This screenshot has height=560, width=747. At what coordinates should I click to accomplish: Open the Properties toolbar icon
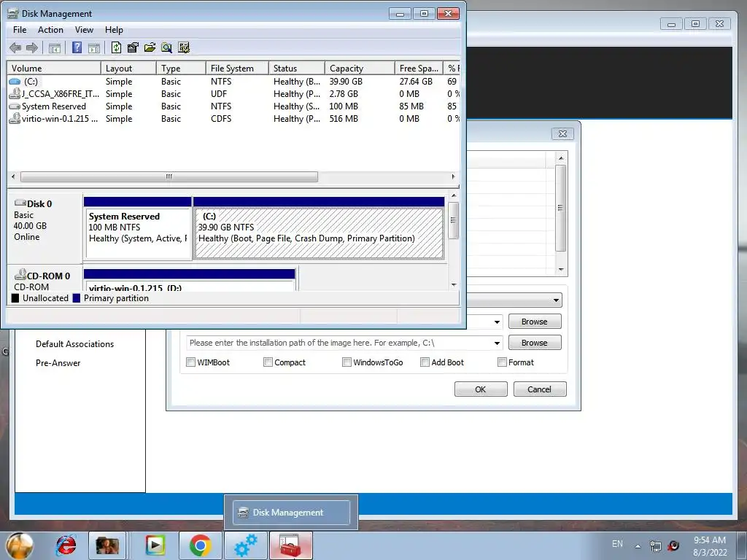133,47
